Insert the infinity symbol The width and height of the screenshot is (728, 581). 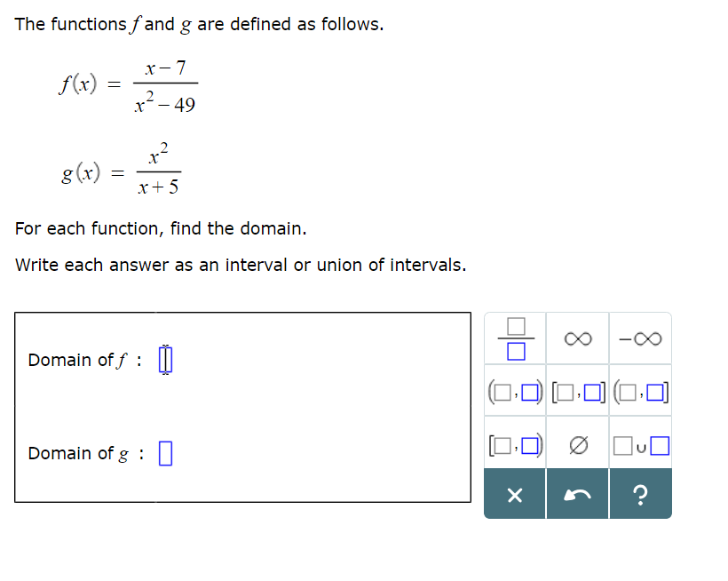[577, 338]
